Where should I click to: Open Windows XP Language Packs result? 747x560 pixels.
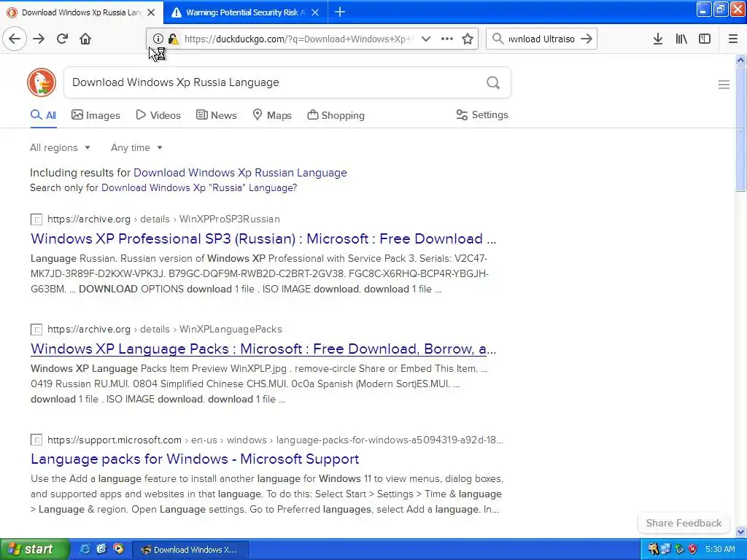[263, 349]
